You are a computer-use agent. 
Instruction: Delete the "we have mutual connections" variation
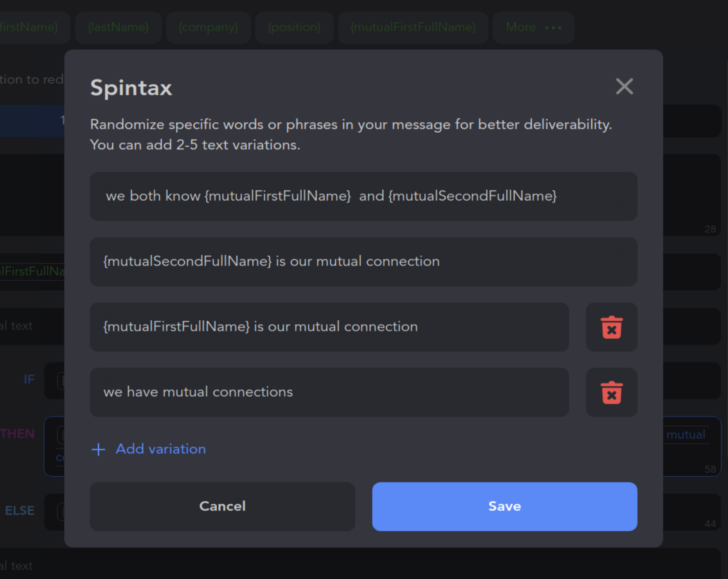pyautogui.click(x=611, y=392)
